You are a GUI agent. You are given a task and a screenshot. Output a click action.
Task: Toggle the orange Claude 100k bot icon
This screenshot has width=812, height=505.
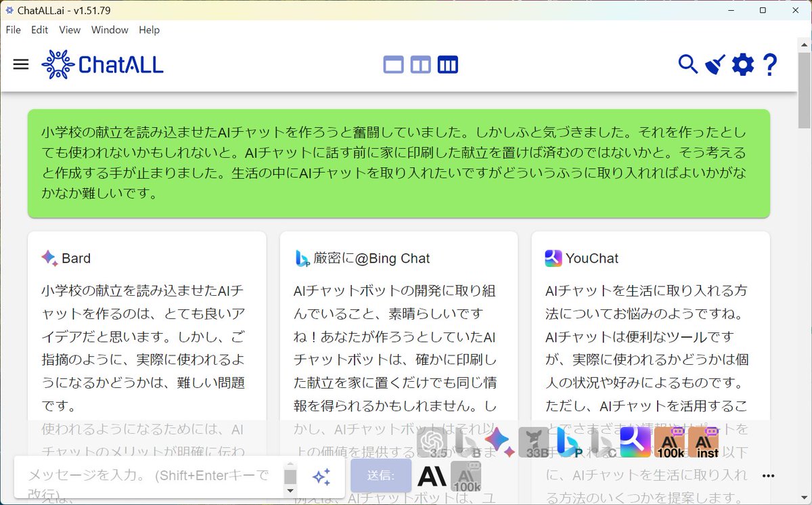click(670, 443)
